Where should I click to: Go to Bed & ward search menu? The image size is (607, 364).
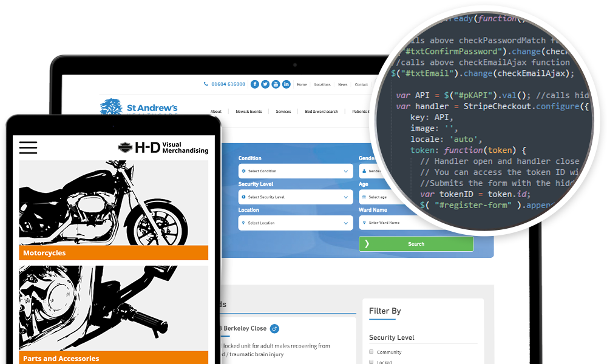click(321, 112)
